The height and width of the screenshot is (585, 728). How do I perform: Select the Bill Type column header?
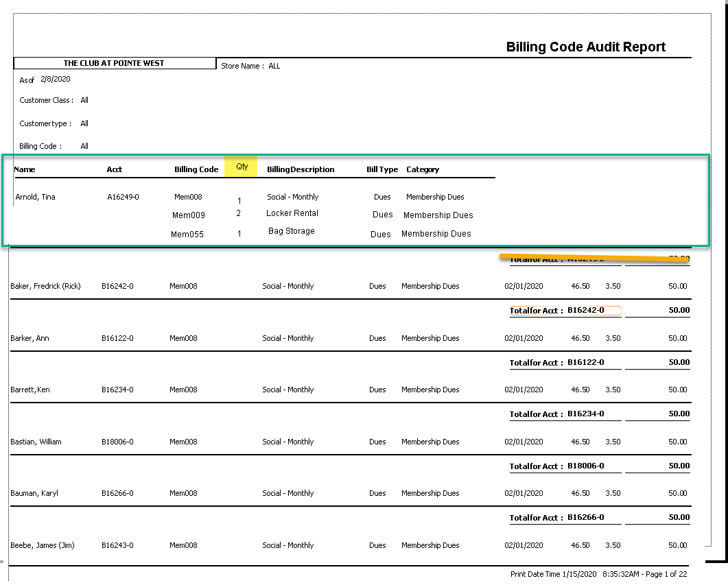(x=381, y=169)
